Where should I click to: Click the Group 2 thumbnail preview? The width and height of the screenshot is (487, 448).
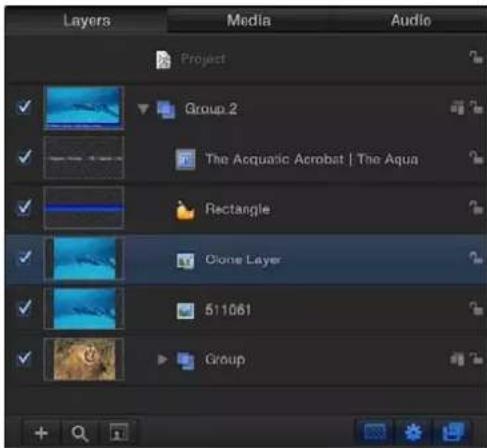click(84, 108)
